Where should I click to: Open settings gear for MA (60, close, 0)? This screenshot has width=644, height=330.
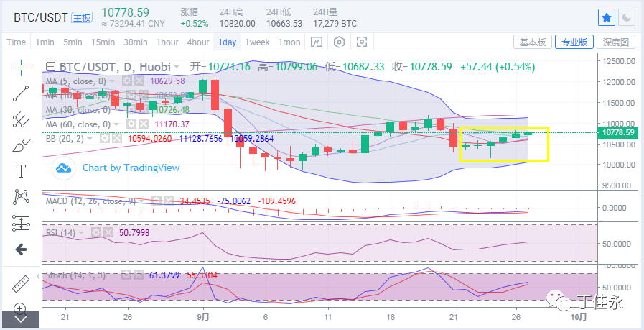[131, 124]
